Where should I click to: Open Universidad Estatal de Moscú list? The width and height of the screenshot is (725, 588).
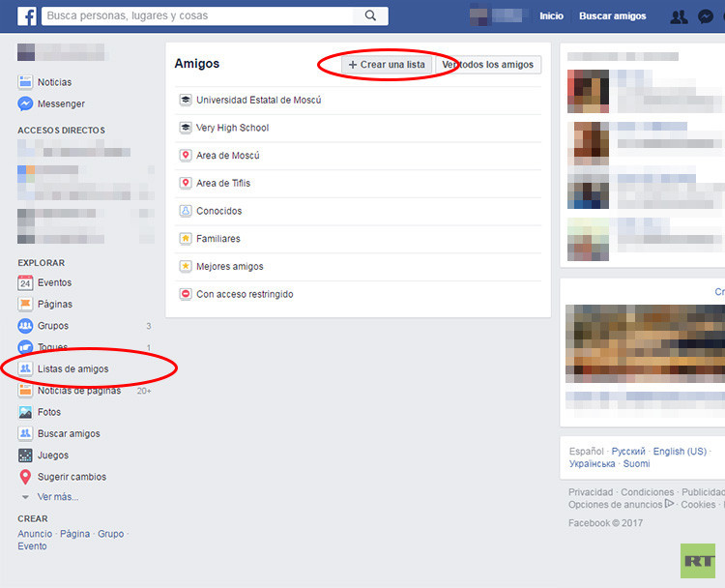point(258,101)
